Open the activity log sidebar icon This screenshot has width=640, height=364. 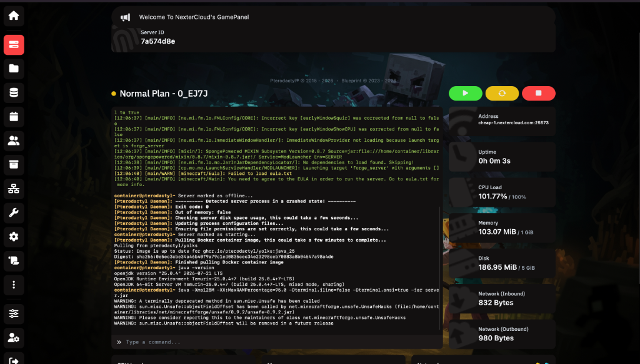click(14, 261)
